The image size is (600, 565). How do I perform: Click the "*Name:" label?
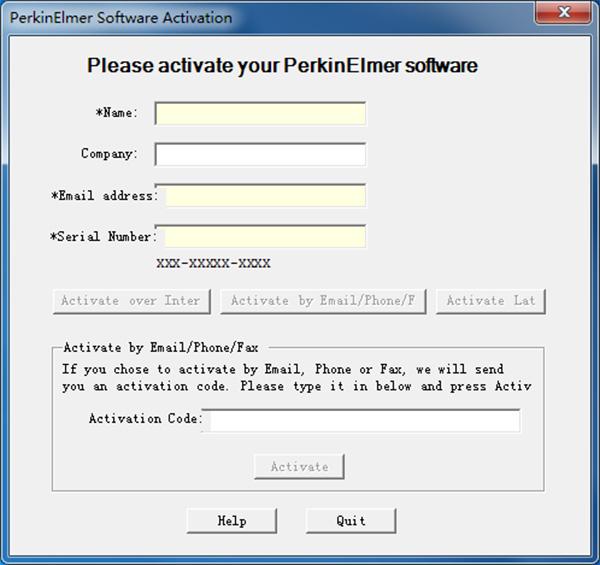(116, 113)
